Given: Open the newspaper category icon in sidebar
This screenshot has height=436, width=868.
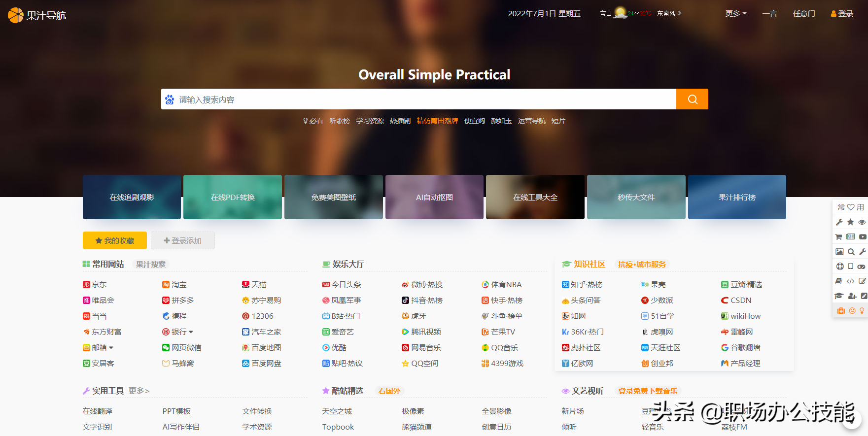Looking at the screenshot, I should pos(851,237).
